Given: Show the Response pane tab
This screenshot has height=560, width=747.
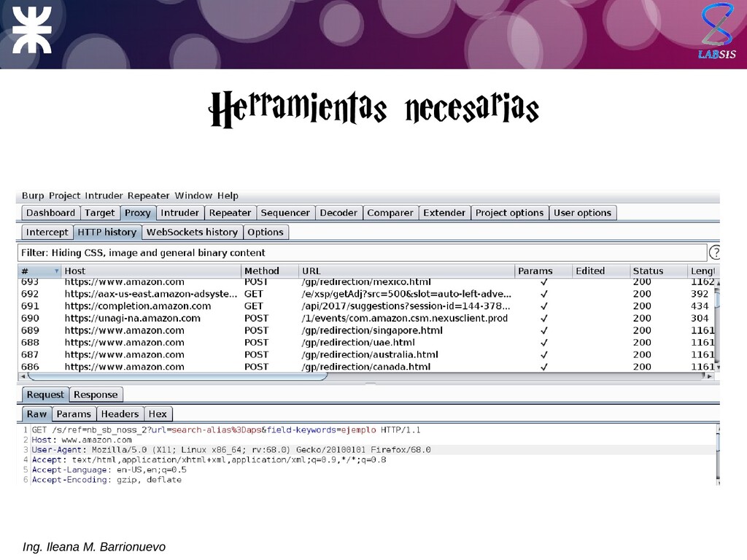Looking at the screenshot, I should (x=96, y=394).
